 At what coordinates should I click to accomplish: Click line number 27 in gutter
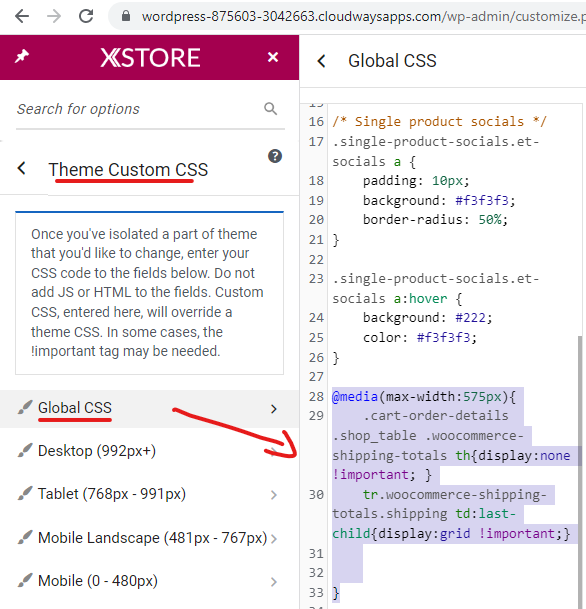click(316, 377)
